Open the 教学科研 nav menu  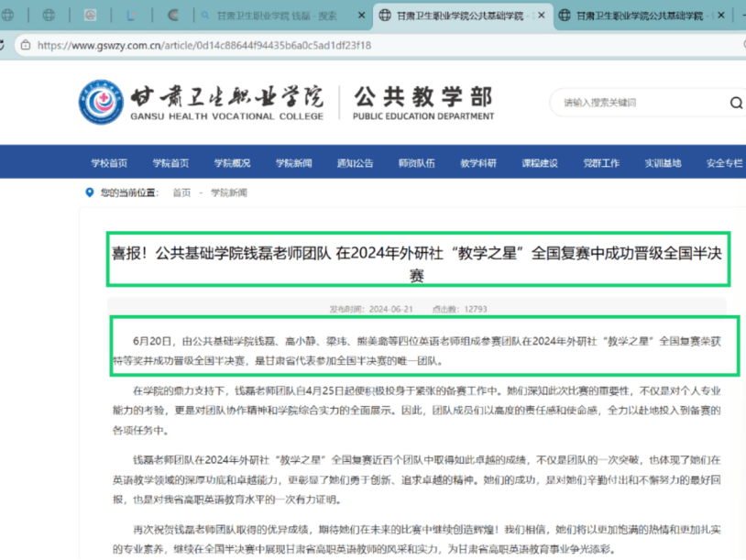478,163
